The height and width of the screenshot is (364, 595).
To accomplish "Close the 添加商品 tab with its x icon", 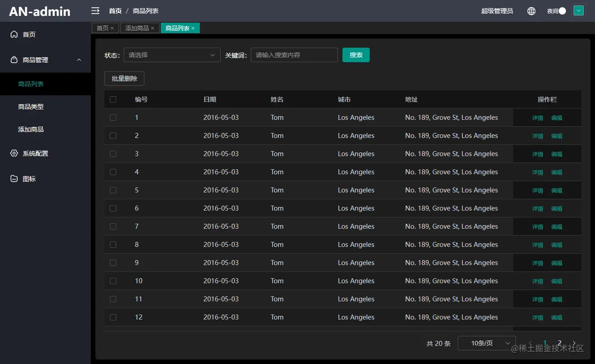I will 153,28.
